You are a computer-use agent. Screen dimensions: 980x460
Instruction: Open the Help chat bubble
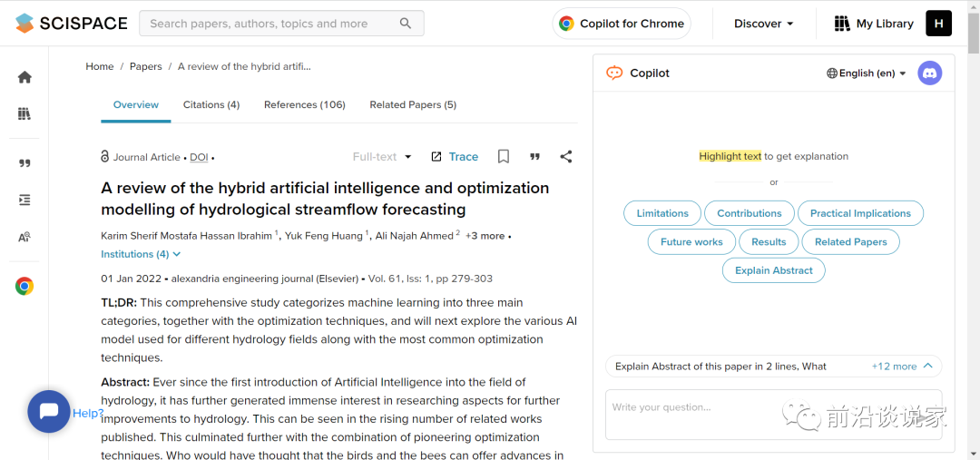pos(49,412)
